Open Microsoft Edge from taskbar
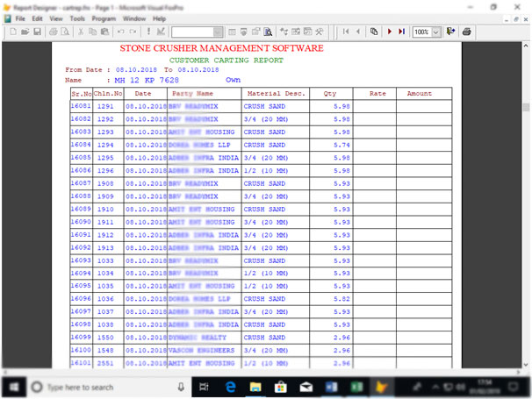 [x=230, y=387]
